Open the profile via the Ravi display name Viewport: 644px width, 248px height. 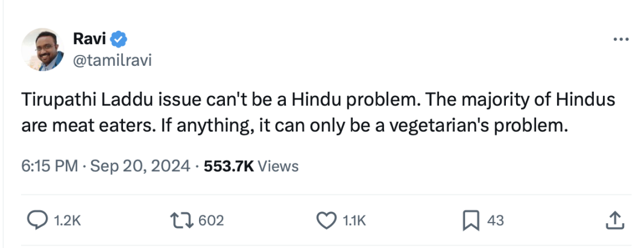click(x=89, y=39)
